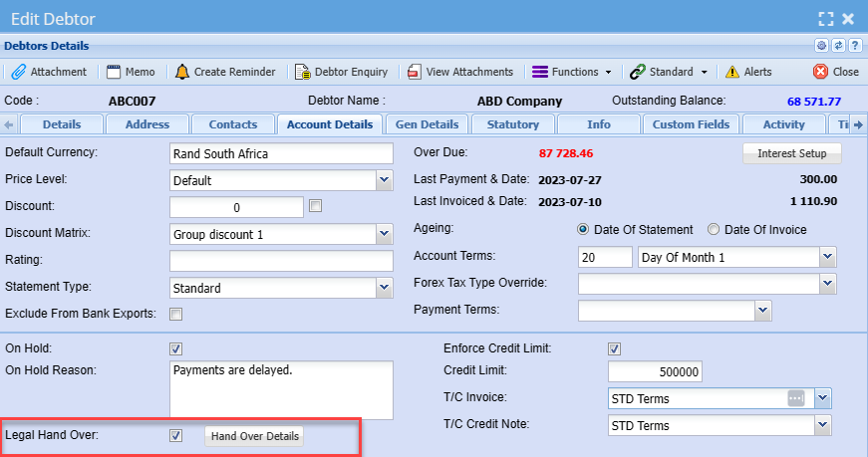868x457 pixels.
Task: Click the debtor code ABC007
Action: pos(132,102)
